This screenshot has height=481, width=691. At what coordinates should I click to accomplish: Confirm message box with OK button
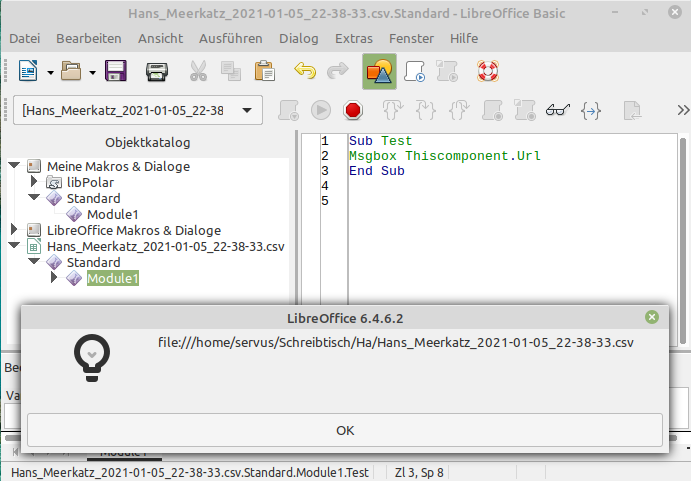point(345,430)
